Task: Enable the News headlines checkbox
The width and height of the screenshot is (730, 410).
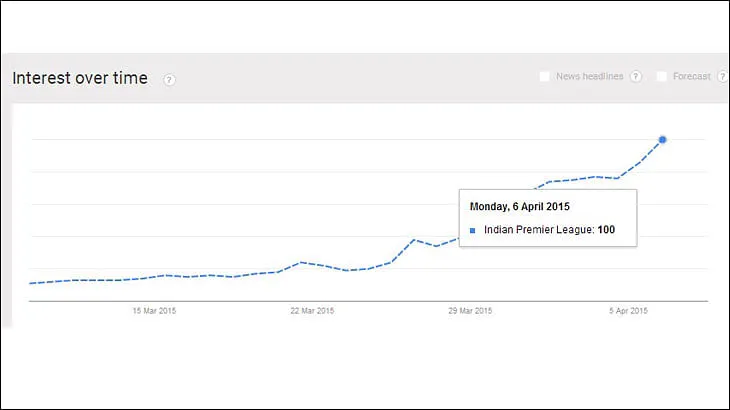Action: click(544, 76)
